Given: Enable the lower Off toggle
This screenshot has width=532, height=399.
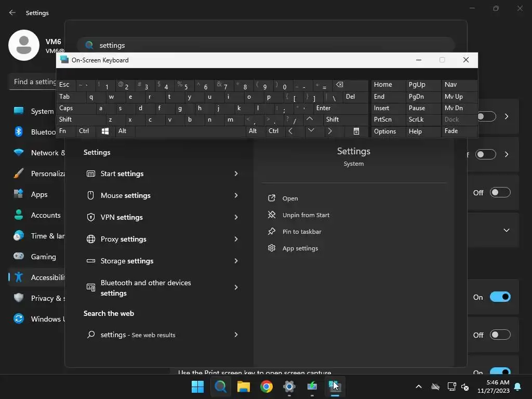Looking at the screenshot, I should tap(500, 335).
